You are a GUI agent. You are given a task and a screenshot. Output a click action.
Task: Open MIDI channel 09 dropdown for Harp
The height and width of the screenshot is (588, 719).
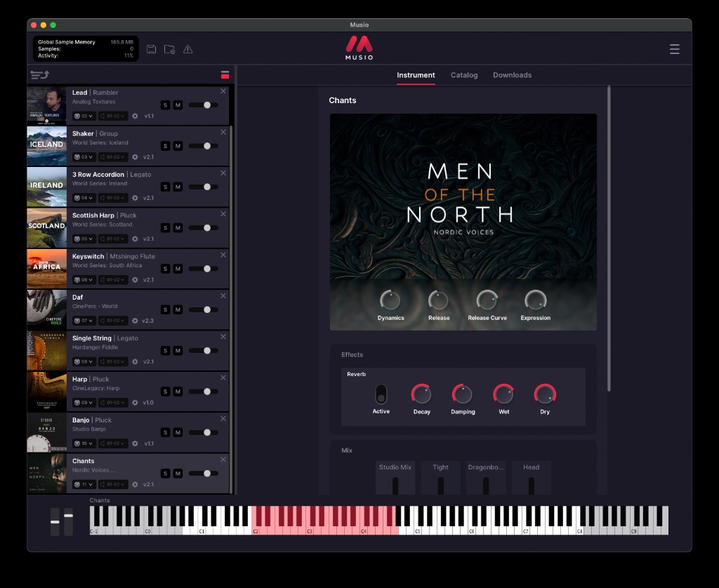coord(84,402)
